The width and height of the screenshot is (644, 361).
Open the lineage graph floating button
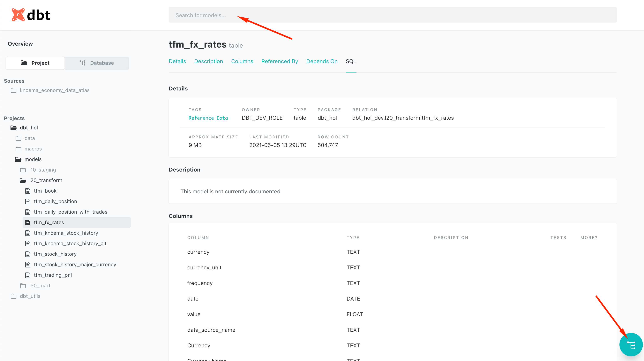631,345
